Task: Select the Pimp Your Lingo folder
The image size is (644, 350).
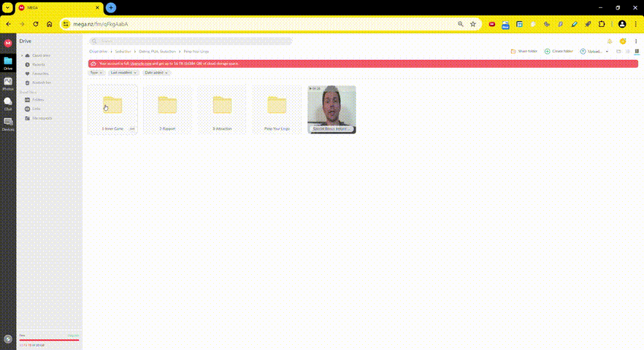Action: 277,109
